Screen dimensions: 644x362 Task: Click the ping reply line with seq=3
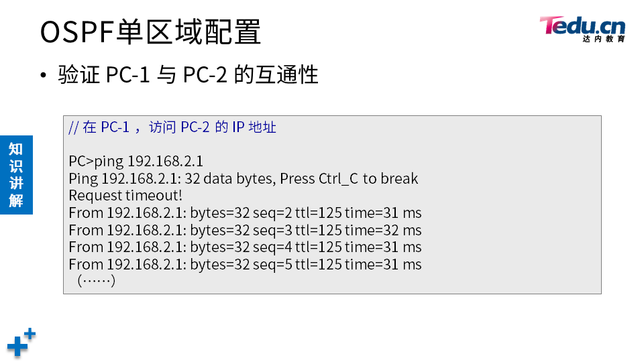(x=245, y=230)
